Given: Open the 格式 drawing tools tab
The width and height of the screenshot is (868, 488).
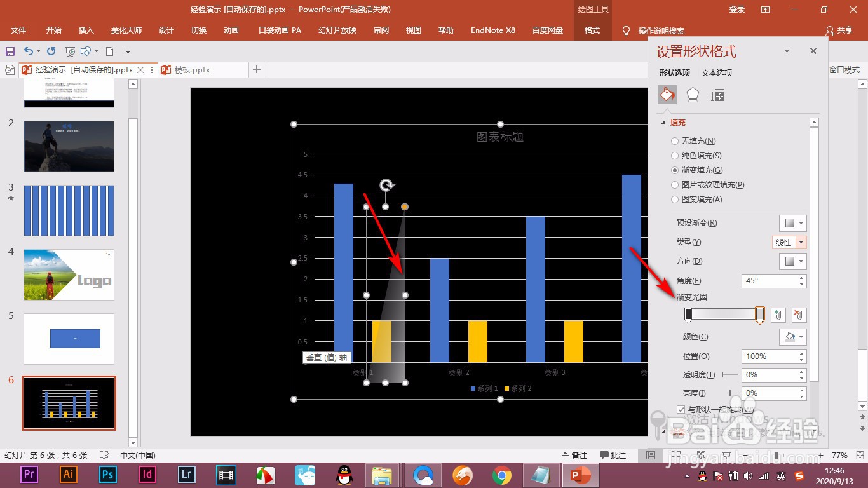Looking at the screenshot, I should tap(592, 30).
